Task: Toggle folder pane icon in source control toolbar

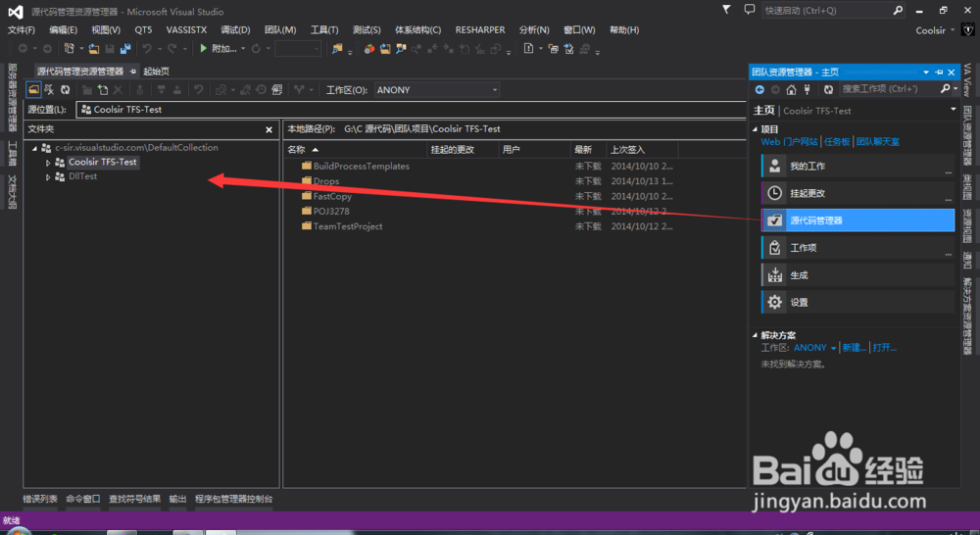Action: [33, 90]
